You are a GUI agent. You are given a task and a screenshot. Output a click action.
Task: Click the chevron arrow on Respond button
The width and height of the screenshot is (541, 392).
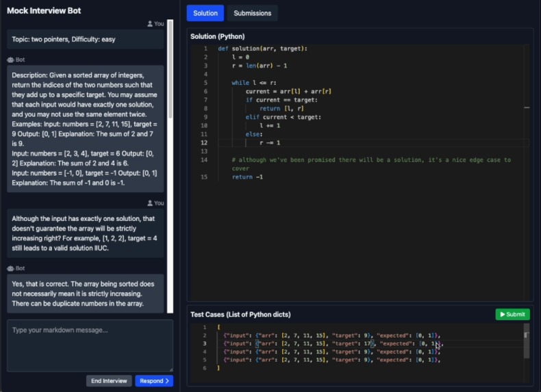[x=167, y=381]
